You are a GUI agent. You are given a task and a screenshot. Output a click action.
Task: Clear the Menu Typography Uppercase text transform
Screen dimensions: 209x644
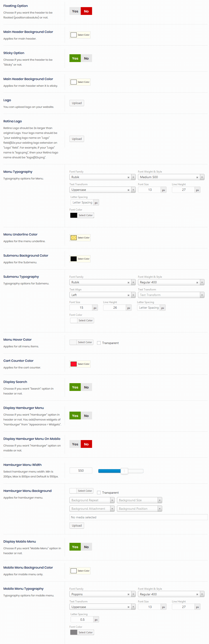(x=128, y=190)
